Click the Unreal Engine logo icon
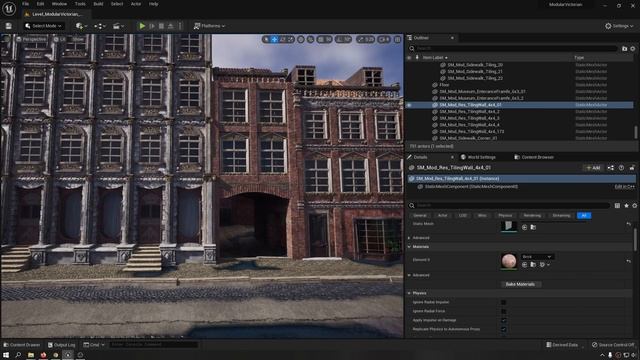640x360 pixels. pyautogui.click(x=9, y=8)
